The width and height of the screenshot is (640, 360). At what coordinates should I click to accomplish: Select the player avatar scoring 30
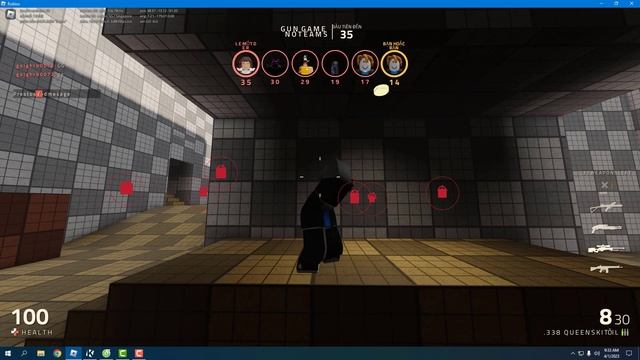pyautogui.click(x=275, y=63)
